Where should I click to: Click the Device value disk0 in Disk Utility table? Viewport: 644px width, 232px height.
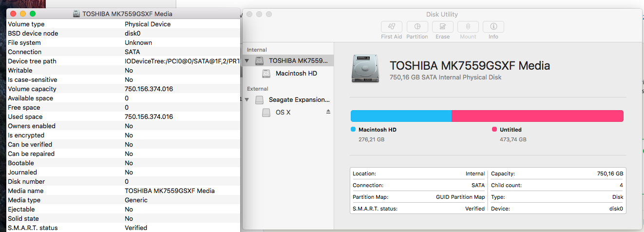616,209
